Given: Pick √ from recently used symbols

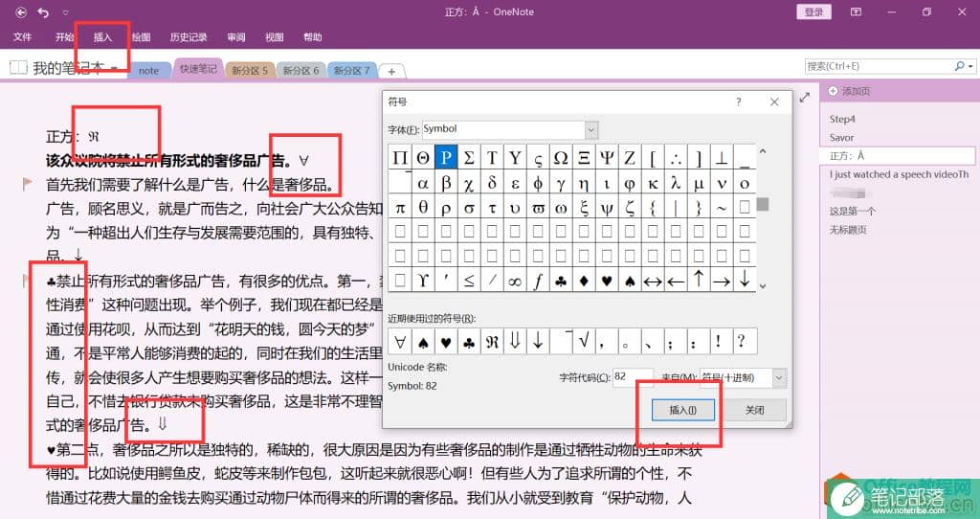Looking at the screenshot, I should [x=584, y=342].
